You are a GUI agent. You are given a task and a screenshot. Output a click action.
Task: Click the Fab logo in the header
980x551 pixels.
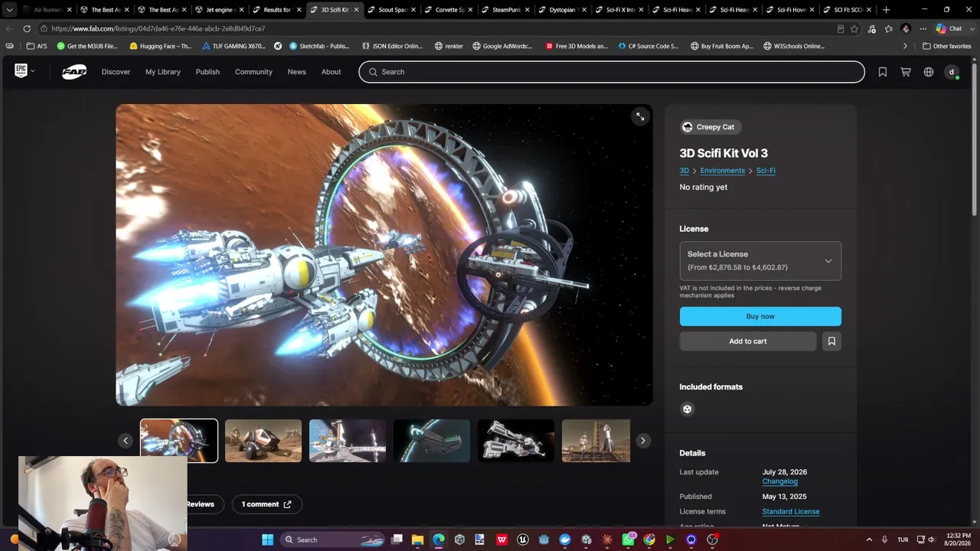click(x=74, y=72)
